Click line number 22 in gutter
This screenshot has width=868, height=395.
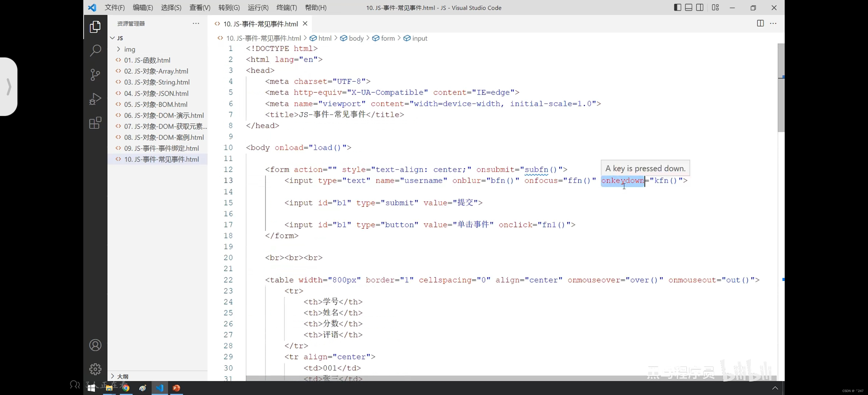pos(228,280)
